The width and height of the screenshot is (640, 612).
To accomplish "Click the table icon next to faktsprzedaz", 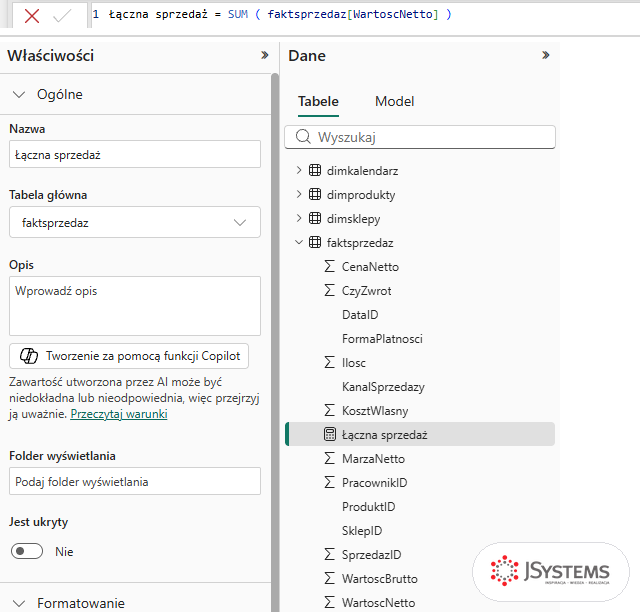I will coord(315,243).
